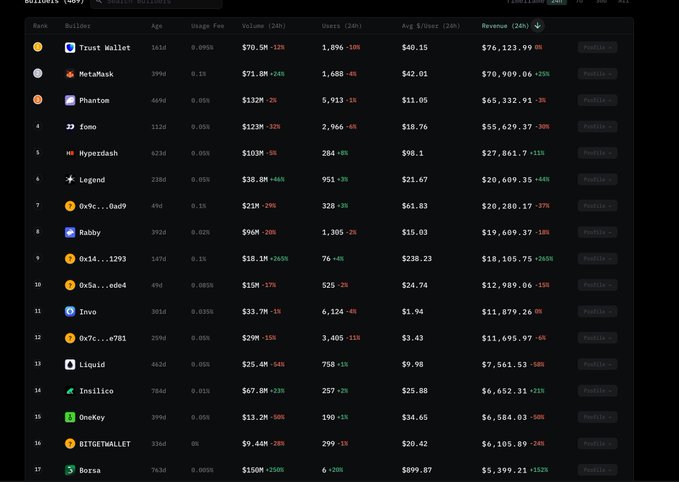679x482 pixels.
Task: Click the builder name 'Trust Wallet'
Action: coord(105,48)
